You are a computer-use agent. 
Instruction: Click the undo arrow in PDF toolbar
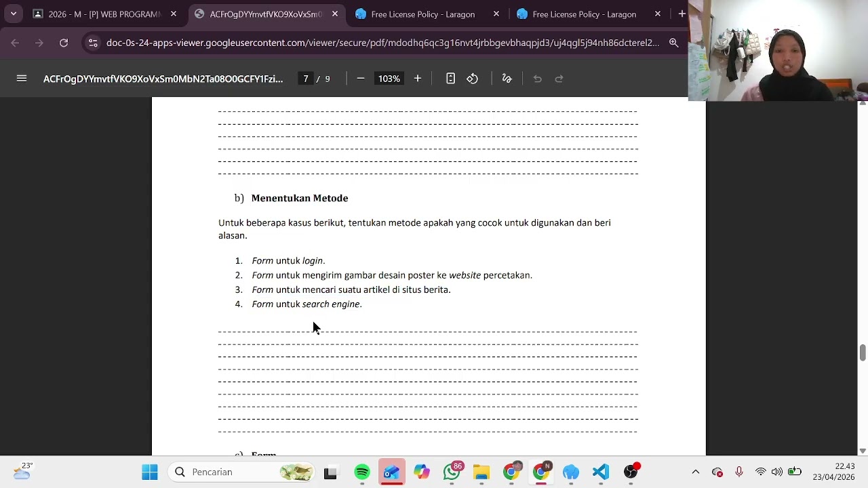(537, 79)
